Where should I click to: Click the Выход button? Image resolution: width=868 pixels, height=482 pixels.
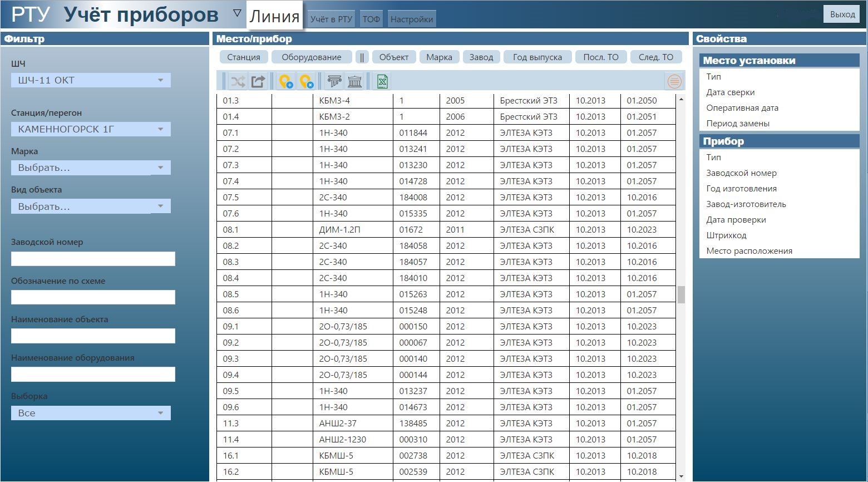[842, 14]
